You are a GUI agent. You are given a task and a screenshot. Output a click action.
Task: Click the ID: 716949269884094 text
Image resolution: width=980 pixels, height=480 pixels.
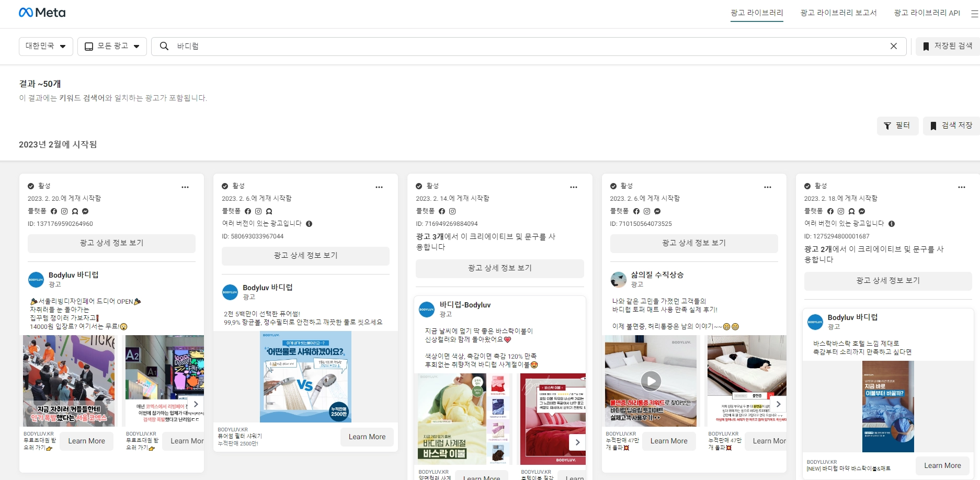point(447,224)
